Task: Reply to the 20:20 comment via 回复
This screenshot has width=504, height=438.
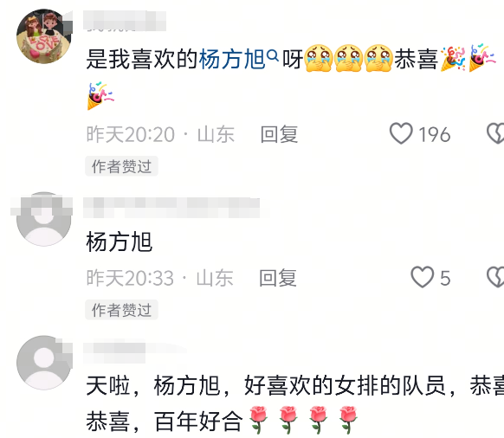Action: click(279, 134)
